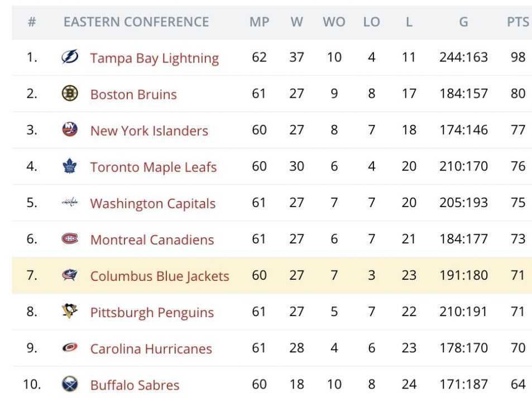The width and height of the screenshot is (532, 402).
Task: Go to the New York Islanders page
Action: coord(149,131)
